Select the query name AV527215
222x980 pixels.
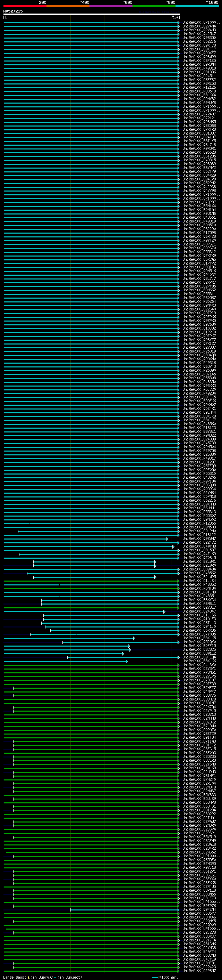tap(13, 11)
